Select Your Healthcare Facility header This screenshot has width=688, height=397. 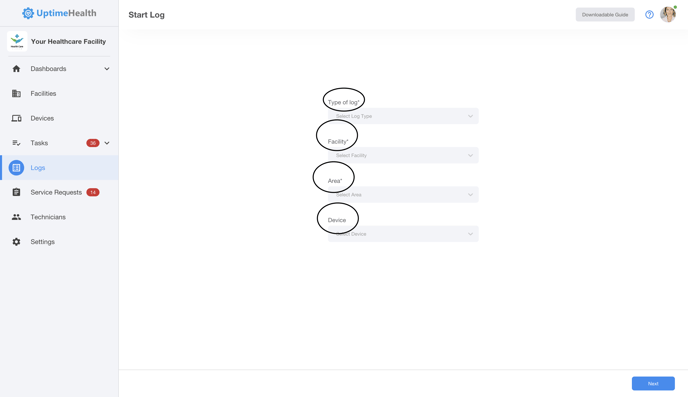point(59,42)
